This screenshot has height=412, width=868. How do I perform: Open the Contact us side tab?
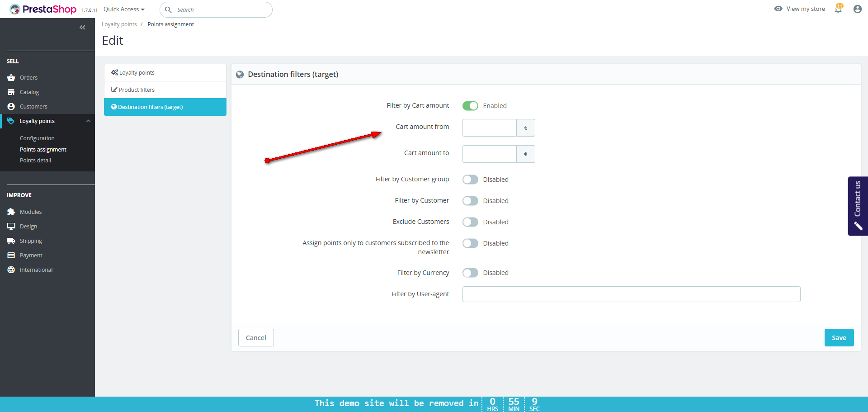point(858,206)
